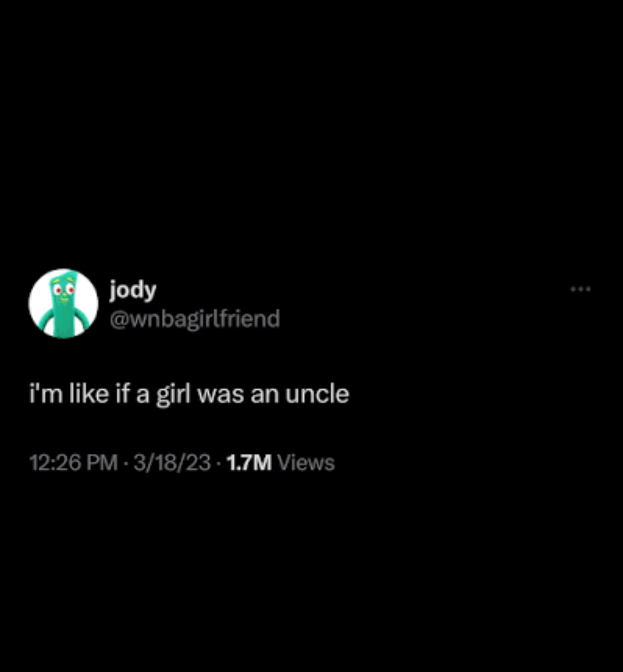Click the green Gumby profile avatar
623x672 pixels.
pos(63,303)
